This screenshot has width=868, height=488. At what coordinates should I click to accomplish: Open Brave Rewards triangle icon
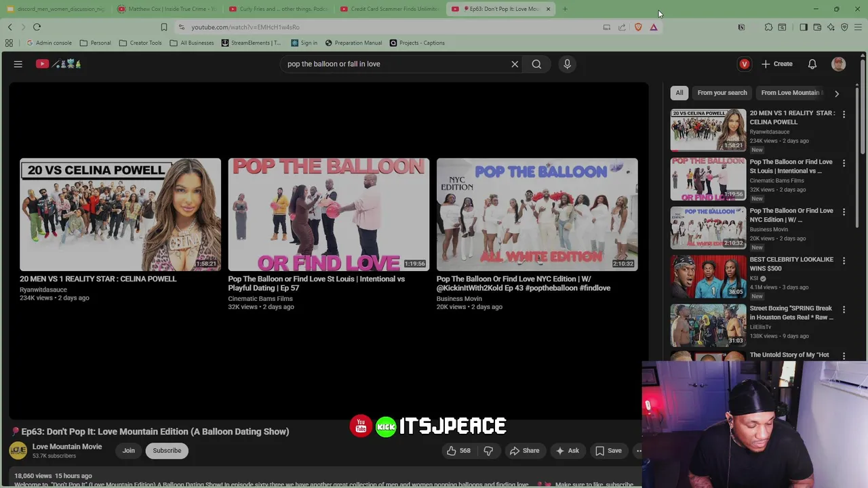(654, 27)
